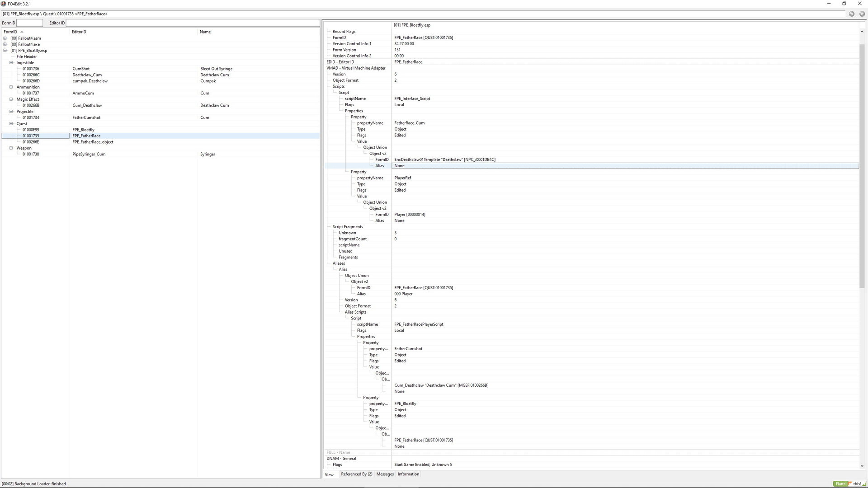868x488 pixels.
Task: Select weapon record 01001738
Action: pyautogui.click(x=160, y=154)
